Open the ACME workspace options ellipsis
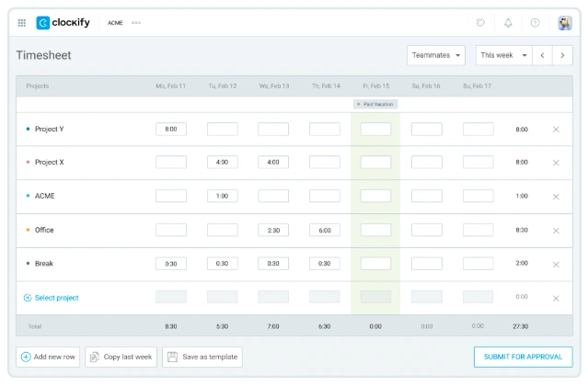Screen dimensions: 588x386 coord(136,23)
